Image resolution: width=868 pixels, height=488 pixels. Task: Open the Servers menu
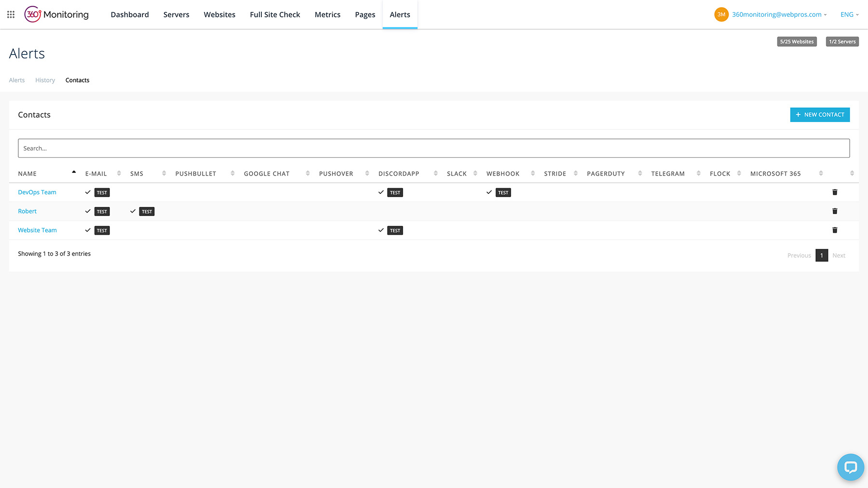176,14
